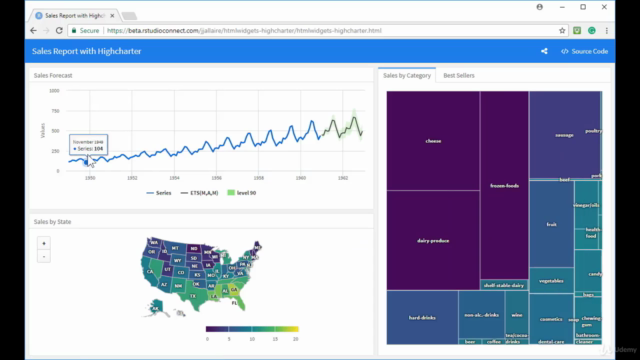Click the share icon in dashboard header
The image size is (640, 360).
pyautogui.click(x=544, y=51)
